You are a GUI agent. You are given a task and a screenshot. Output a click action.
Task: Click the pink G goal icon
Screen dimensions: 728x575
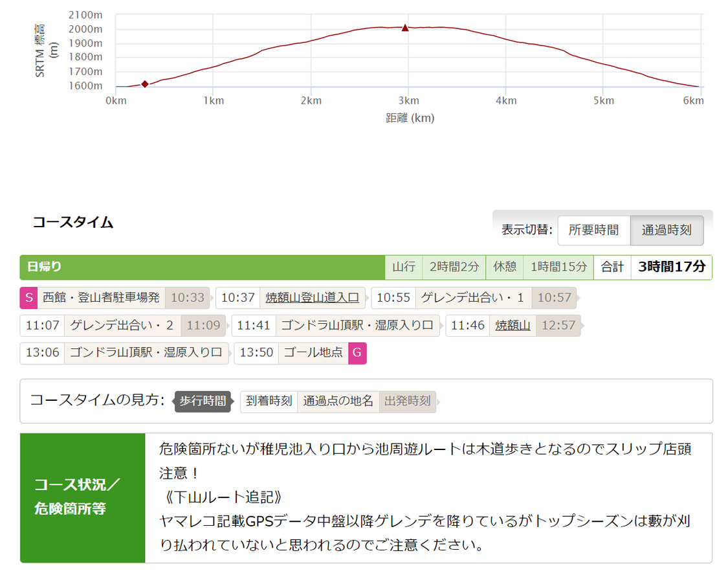tap(357, 353)
